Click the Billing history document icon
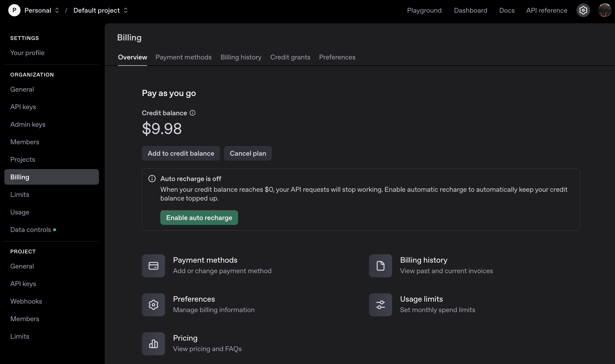 pos(380,266)
